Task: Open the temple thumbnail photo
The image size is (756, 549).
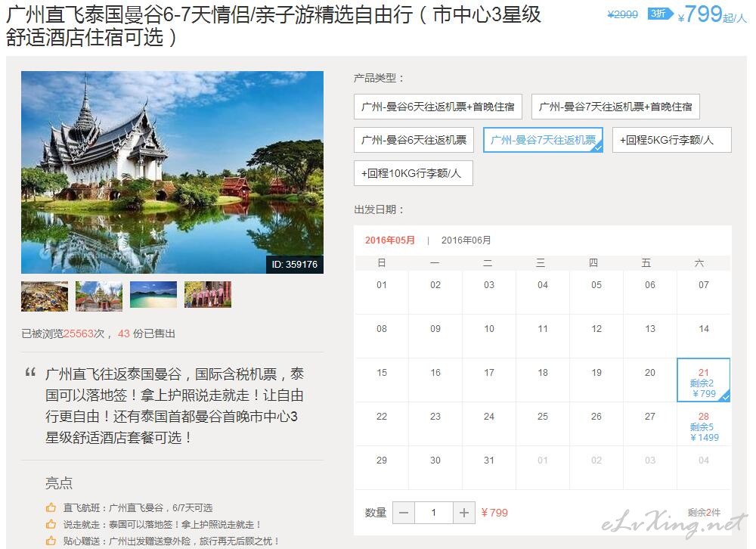Action: pos(99,296)
